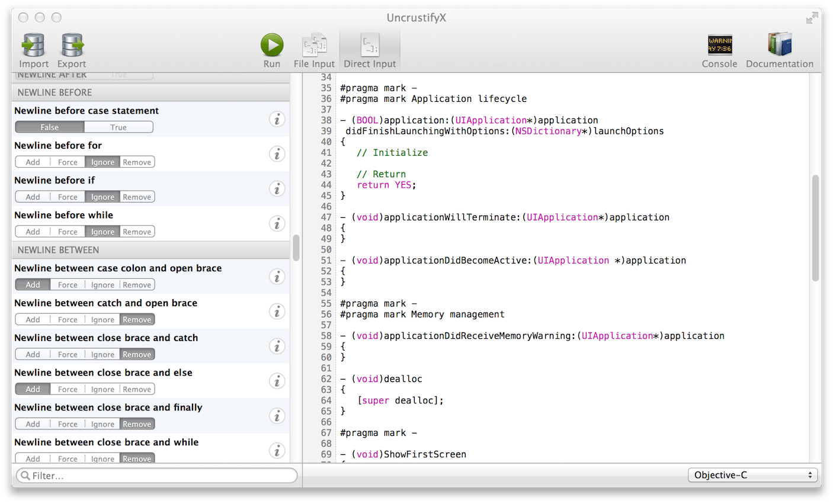
Task: Click the applicationDidBecomeActive method line
Action: click(513, 261)
